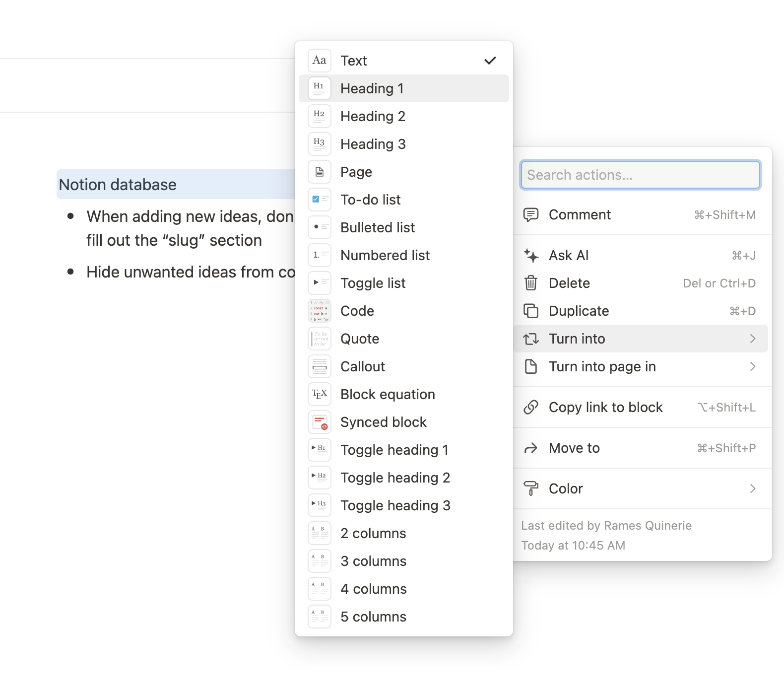Screen dimensions: 784x694
Task: Click the Turn into page document icon
Action: pyautogui.click(x=531, y=366)
